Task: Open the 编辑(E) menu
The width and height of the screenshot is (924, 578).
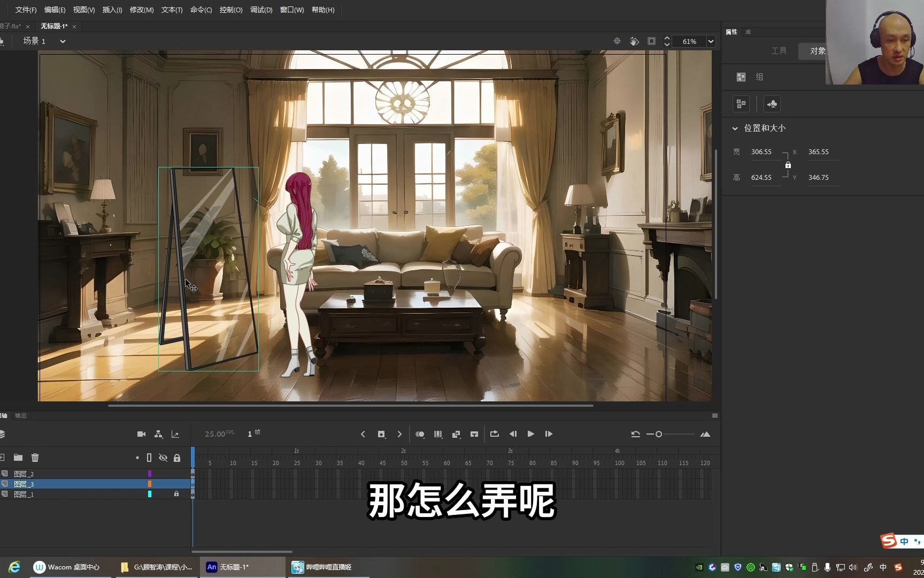Action: click(x=55, y=10)
